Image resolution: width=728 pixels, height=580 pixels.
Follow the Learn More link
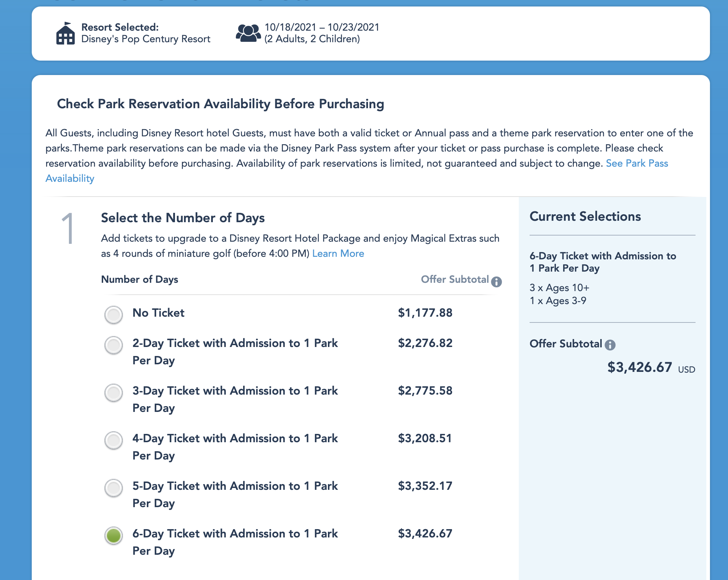[x=338, y=254]
